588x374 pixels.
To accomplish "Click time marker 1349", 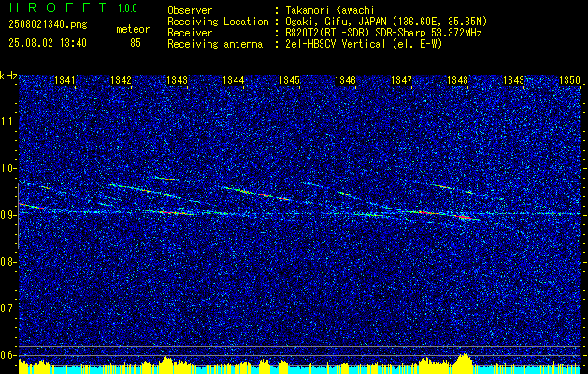I will click(x=514, y=80).
